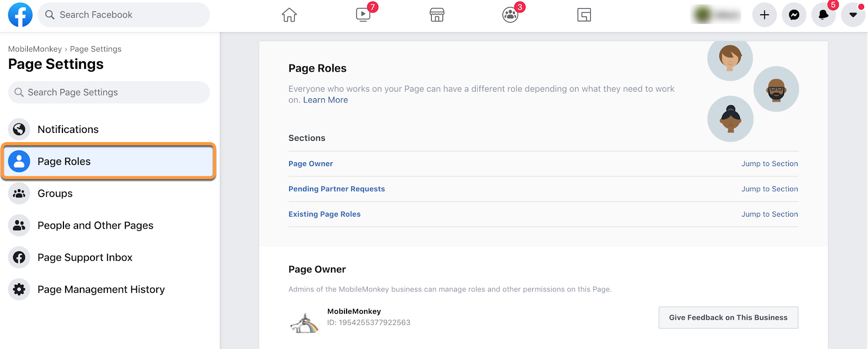
Task: Click the Page Settings breadcrumb text
Action: [x=95, y=49]
